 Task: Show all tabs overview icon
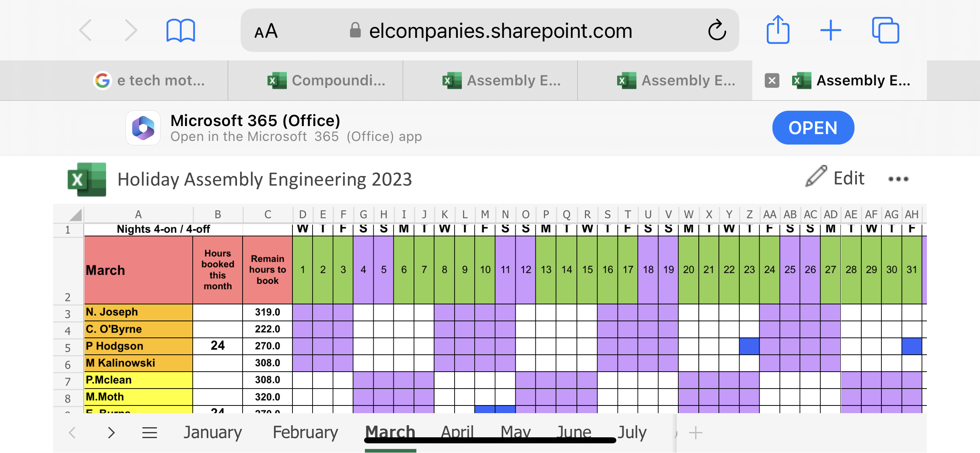pos(885,31)
